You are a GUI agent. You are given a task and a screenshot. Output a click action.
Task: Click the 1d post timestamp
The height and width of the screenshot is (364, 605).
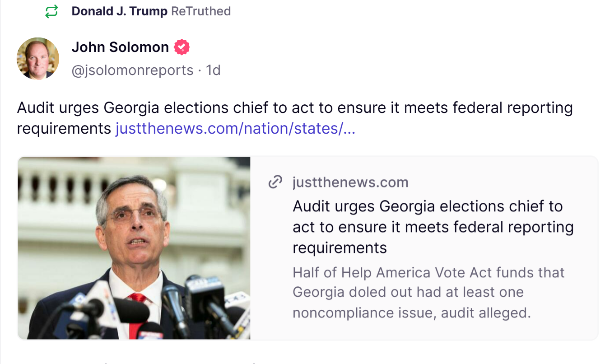click(x=213, y=70)
